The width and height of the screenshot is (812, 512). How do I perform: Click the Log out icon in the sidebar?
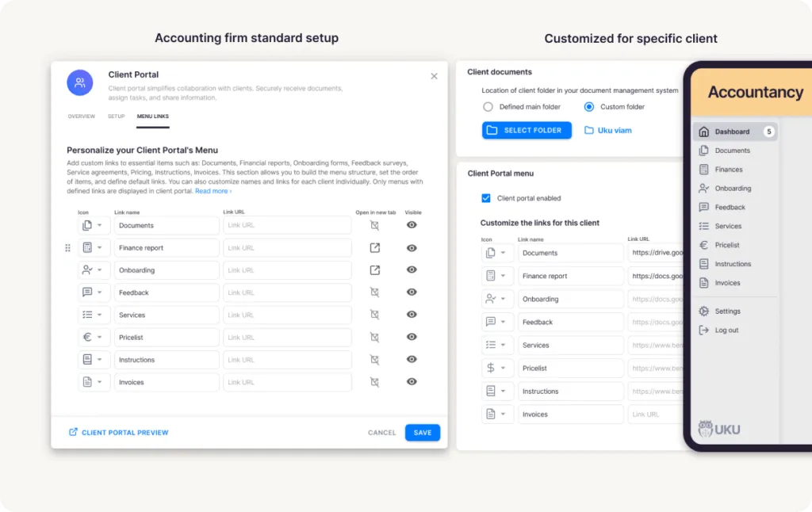(703, 330)
